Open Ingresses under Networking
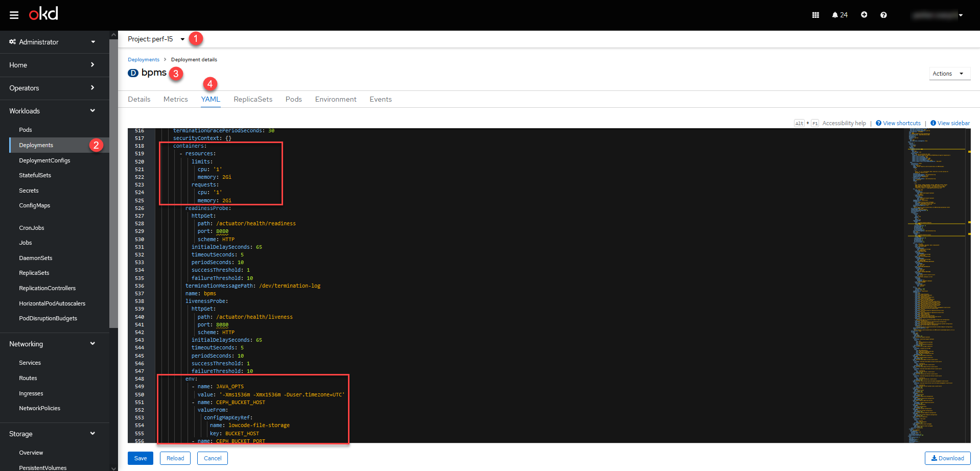Screen dimensions: 980x471 pyautogui.click(x=31, y=393)
